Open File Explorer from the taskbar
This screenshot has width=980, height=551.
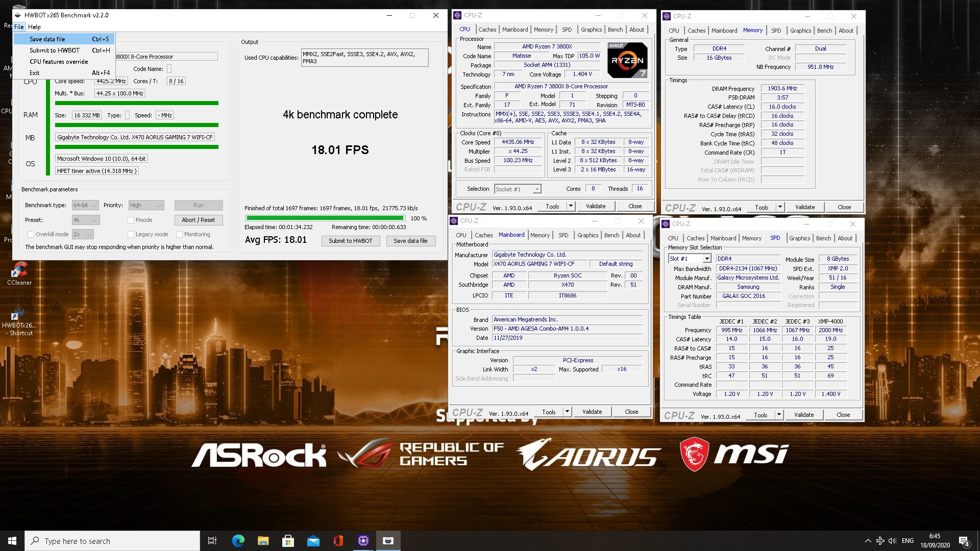[263, 541]
